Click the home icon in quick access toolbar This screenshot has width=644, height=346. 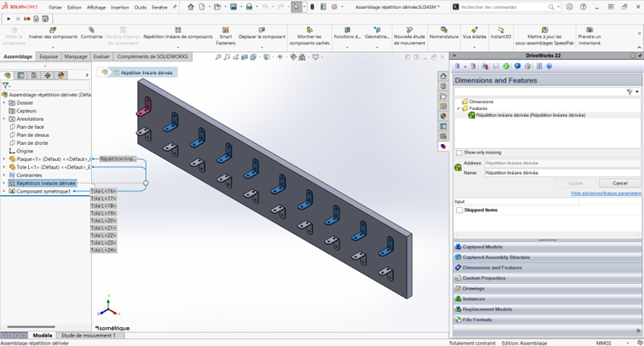pos(191,7)
